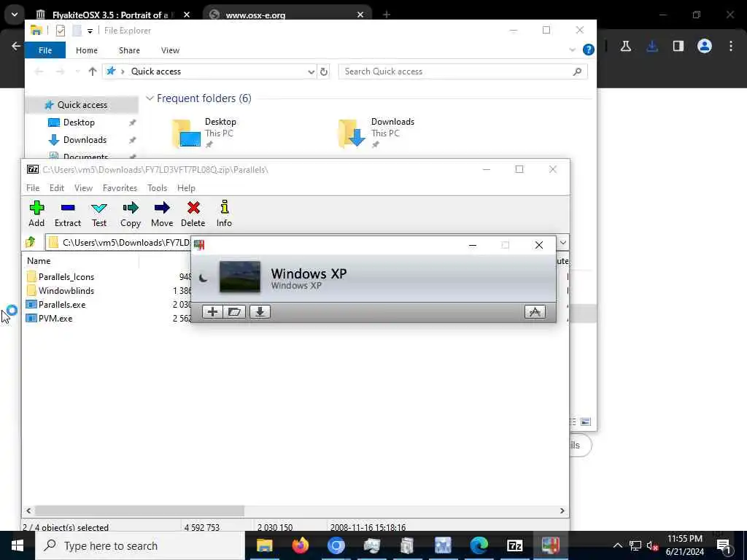The width and height of the screenshot is (747, 560).
Task: Open the 7-Zip Tools menu
Action: click(158, 188)
